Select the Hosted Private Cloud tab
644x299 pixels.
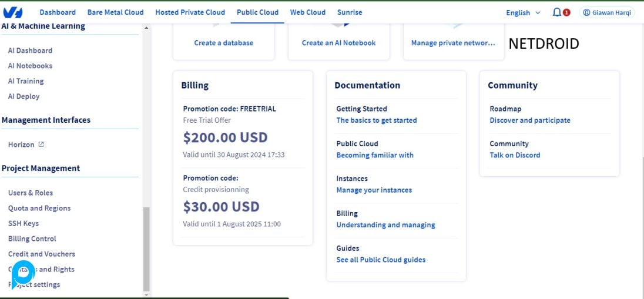(190, 12)
